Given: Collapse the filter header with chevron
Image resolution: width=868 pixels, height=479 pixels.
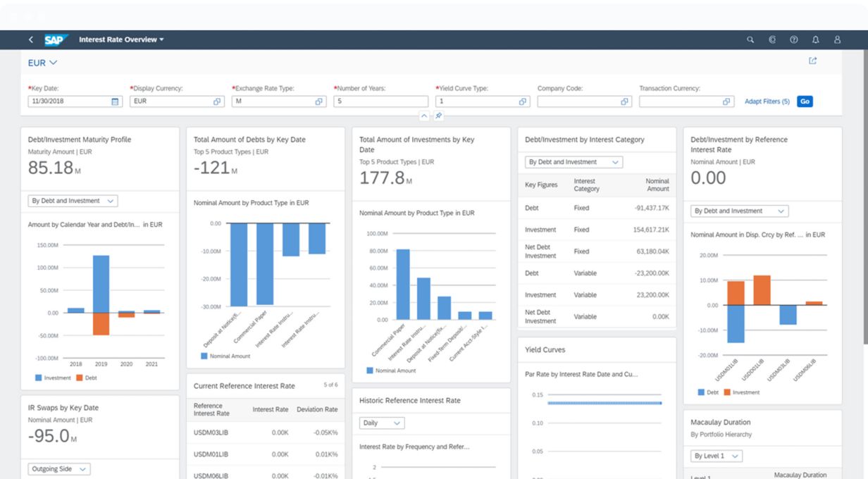Looking at the screenshot, I should coord(424,116).
